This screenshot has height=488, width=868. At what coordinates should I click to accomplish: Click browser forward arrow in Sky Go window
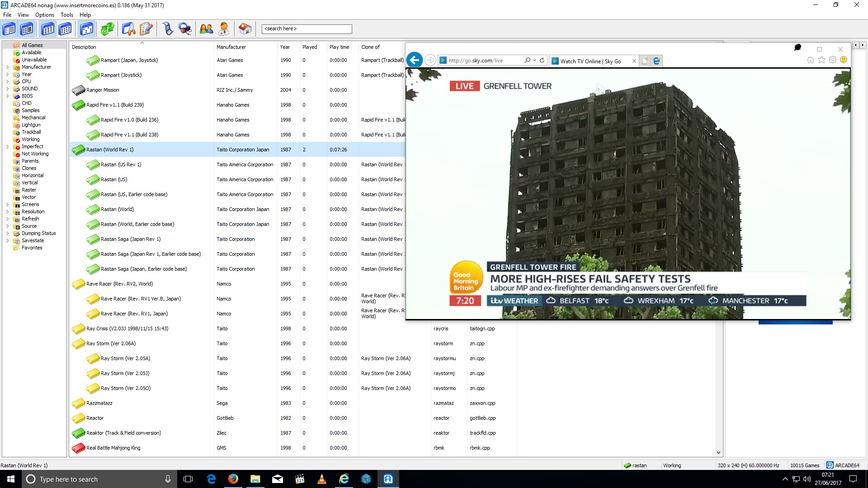pyautogui.click(x=430, y=60)
